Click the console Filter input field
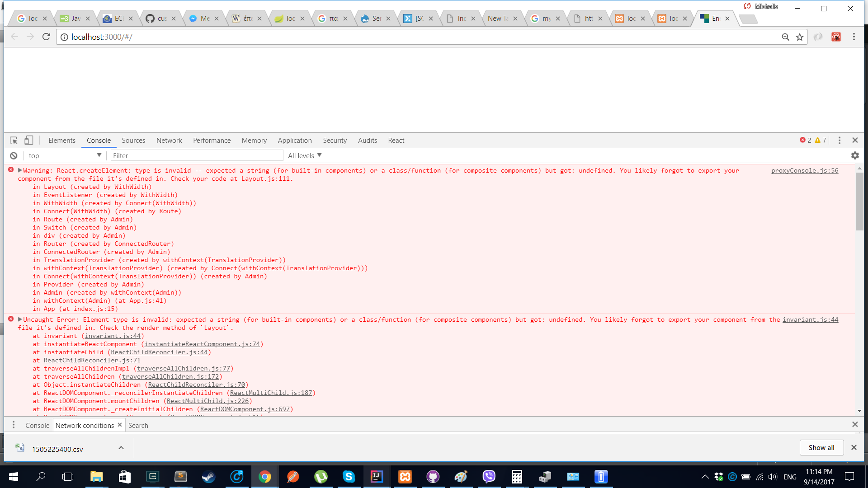This screenshot has width=868, height=488. coord(197,155)
